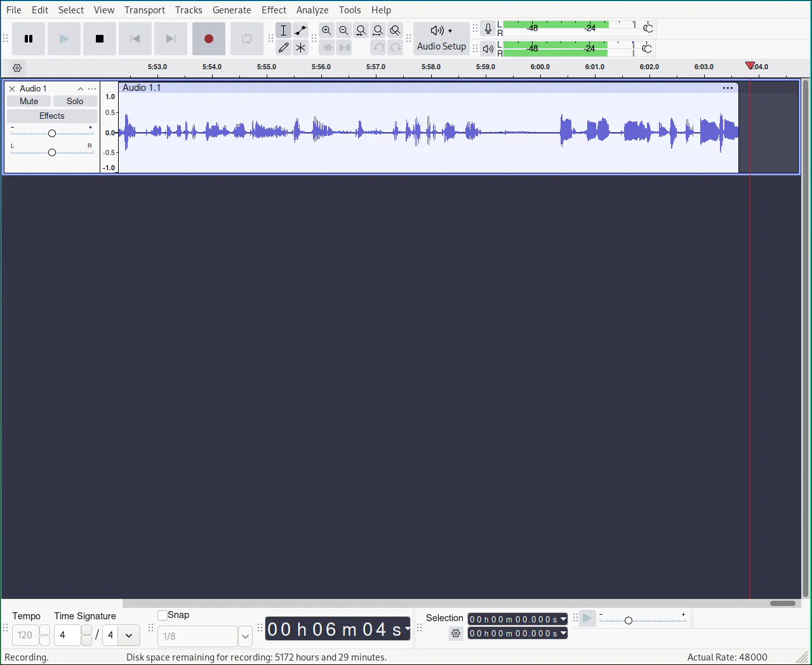This screenshot has height=665, width=812.
Task: Mute the Audio 1 track
Action: point(28,100)
